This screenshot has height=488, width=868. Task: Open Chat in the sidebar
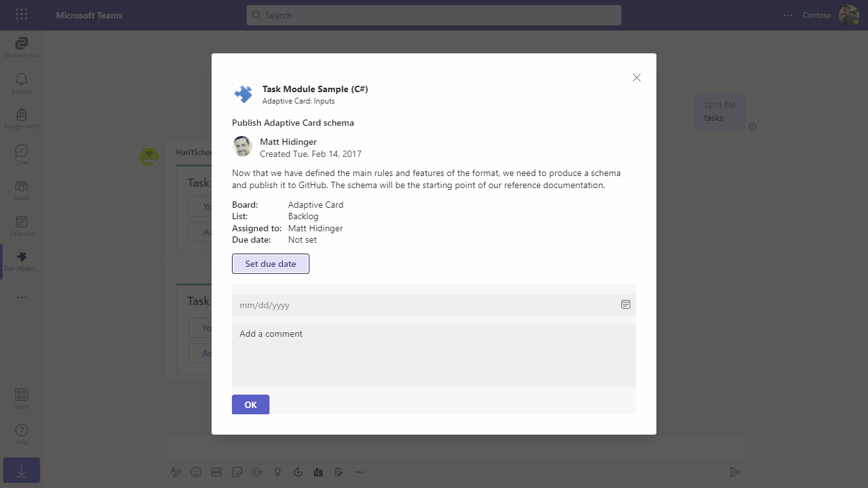[x=21, y=154]
